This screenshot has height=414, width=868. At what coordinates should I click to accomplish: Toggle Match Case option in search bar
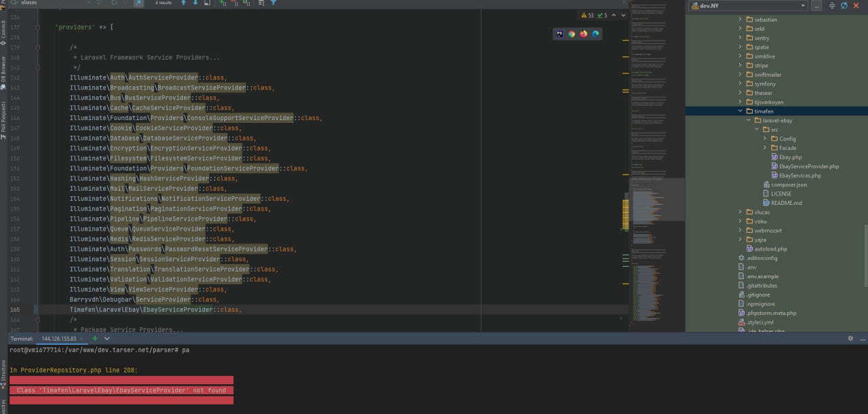115,3
